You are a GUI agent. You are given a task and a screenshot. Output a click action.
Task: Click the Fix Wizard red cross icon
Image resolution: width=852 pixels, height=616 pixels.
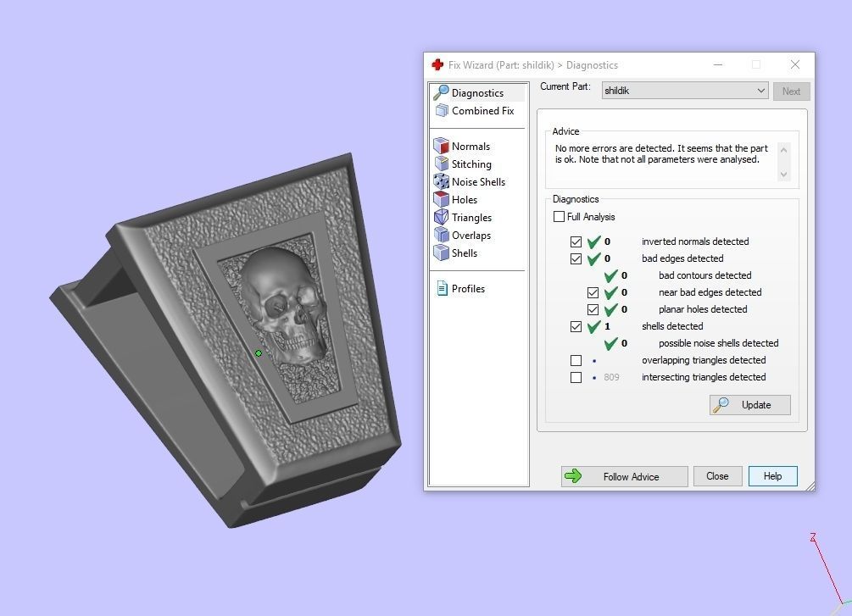click(437, 65)
